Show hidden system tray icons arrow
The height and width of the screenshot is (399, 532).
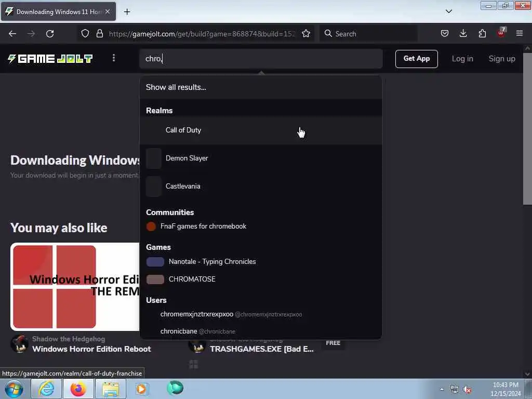(x=442, y=389)
